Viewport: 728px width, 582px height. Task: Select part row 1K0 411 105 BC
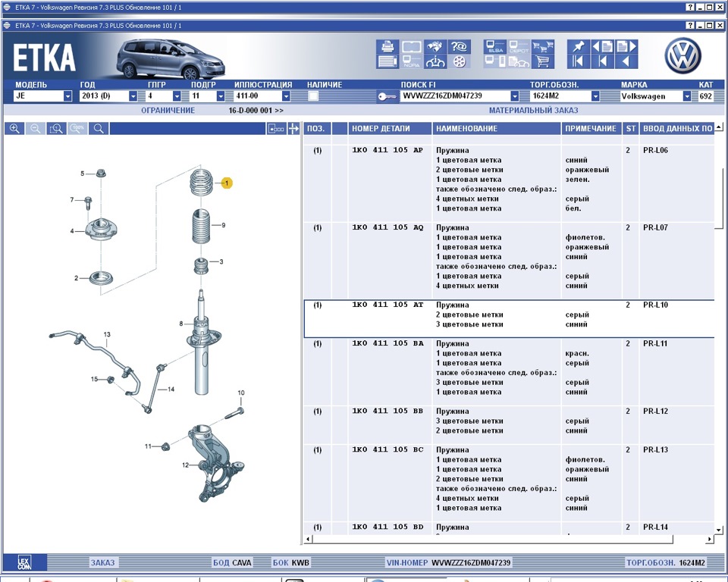pos(509,482)
